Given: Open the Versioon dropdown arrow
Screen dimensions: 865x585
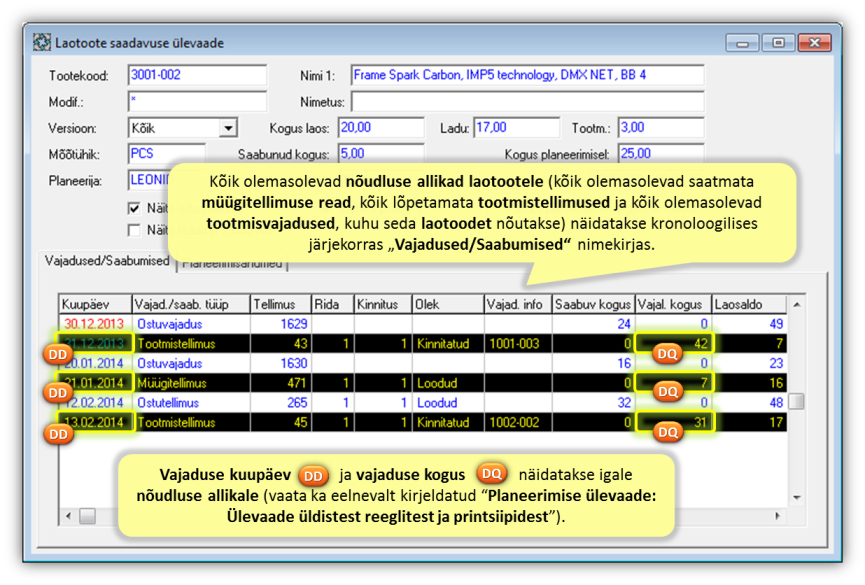Looking at the screenshot, I should (x=228, y=129).
